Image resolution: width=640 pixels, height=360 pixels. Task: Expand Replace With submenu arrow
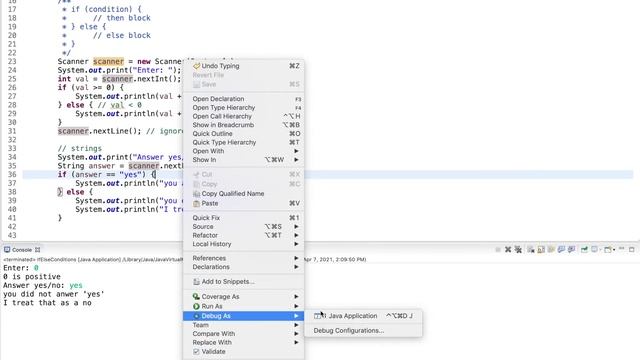[296, 342]
